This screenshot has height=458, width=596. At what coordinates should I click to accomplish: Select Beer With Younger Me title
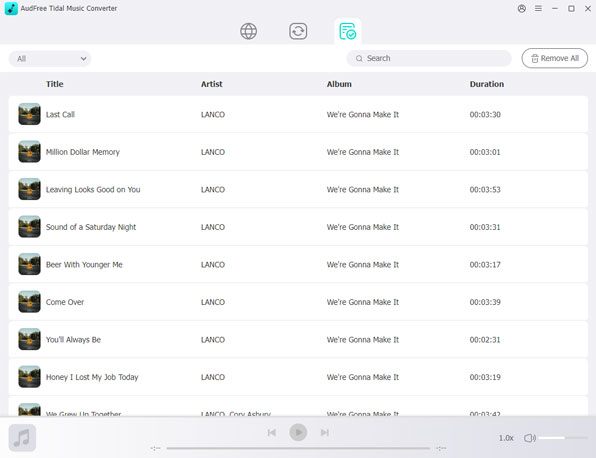pyautogui.click(x=84, y=265)
